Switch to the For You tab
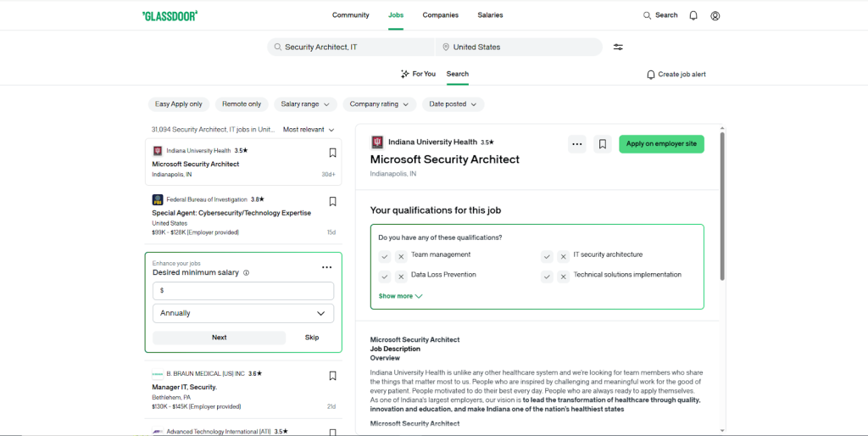 click(x=418, y=74)
